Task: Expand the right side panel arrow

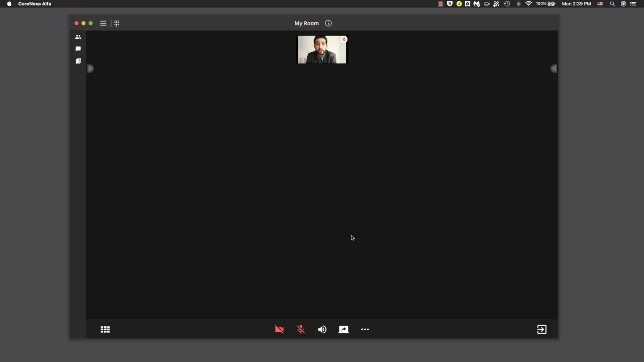Action: coord(554,68)
